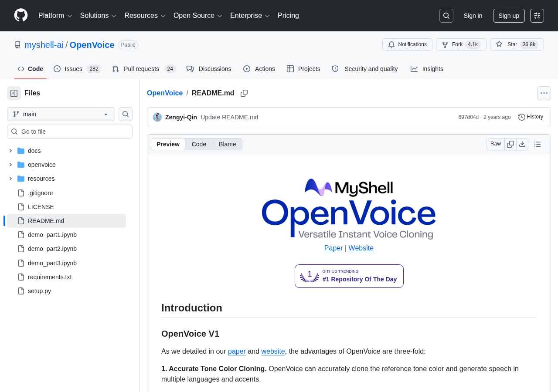
Task: Collapse the file tree panel icon
Action: [14, 93]
